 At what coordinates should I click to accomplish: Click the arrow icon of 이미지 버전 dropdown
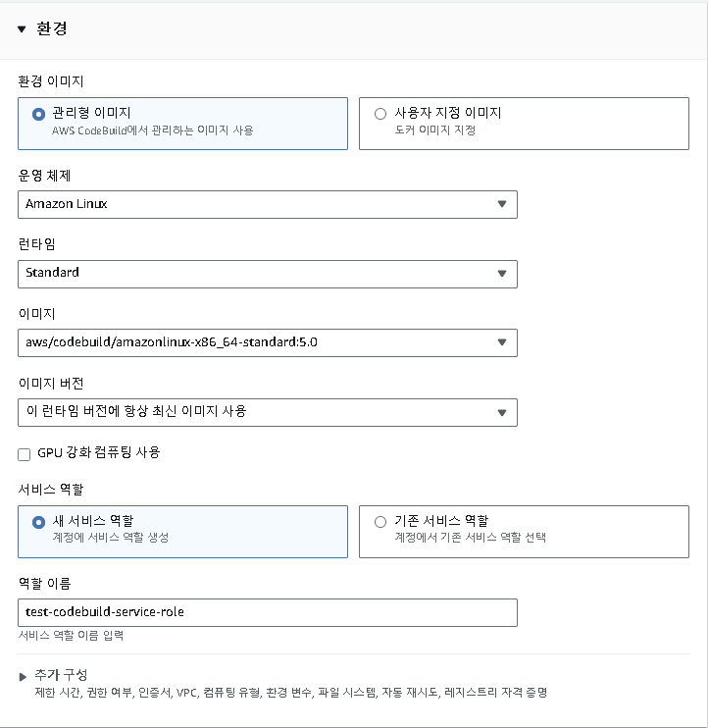pos(501,412)
